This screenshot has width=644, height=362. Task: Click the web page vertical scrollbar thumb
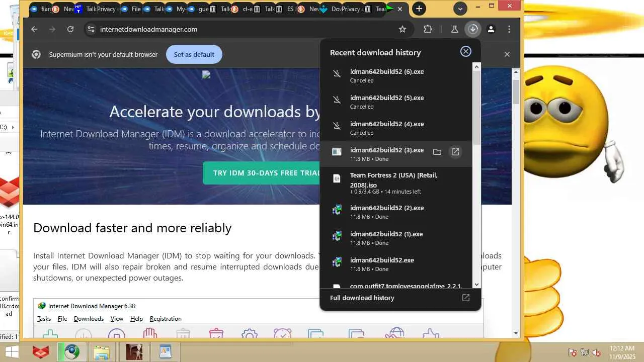click(516, 91)
